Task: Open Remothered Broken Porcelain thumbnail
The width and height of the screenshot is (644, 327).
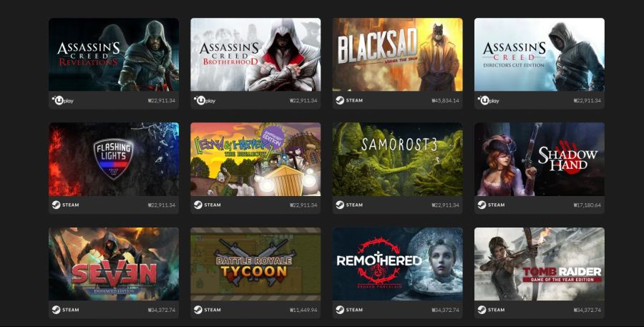Action: click(398, 264)
